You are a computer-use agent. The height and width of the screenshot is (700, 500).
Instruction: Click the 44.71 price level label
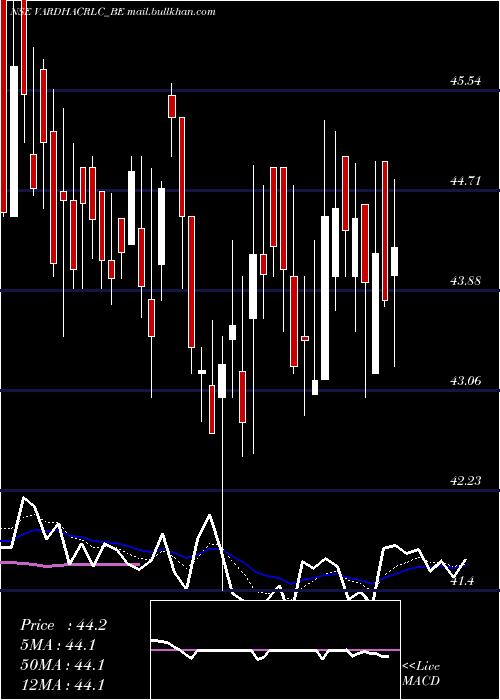466,181
